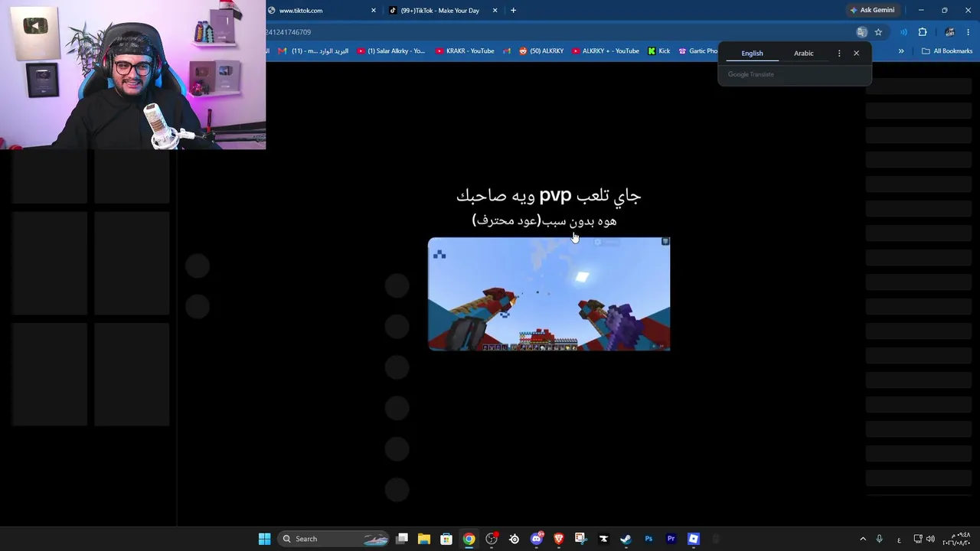The height and width of the screenshot is (551, 980).
Task: Open the Salar Alkrky YouTube bookmark
Action: click(390, 51)
